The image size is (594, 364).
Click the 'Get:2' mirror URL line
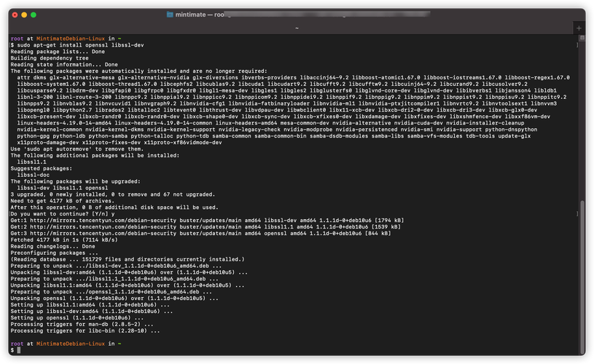click(206, 226)
